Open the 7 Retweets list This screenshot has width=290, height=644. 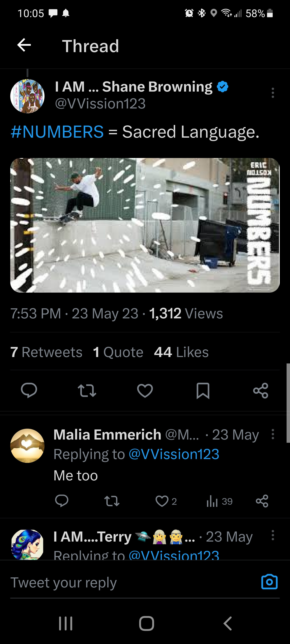(x=46, y=352)
